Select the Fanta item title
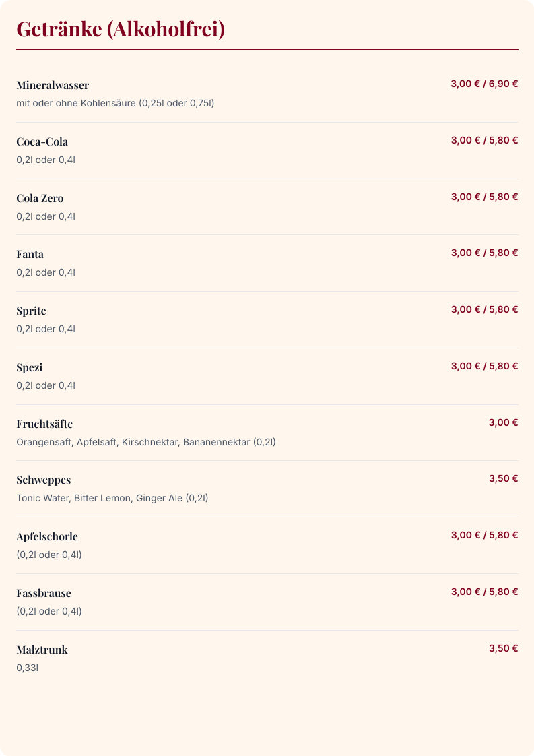Image resolution: width=534 pixels, height=756 pixels. pos(30,254)
